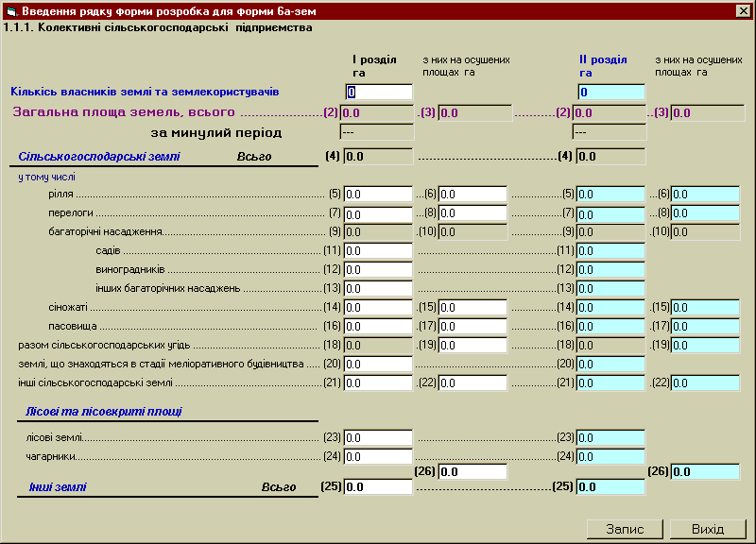This screenshot has width=756, height=544.
Task: Select рілля drained-area field (6) in II розділ
Action: coord(705,195)
